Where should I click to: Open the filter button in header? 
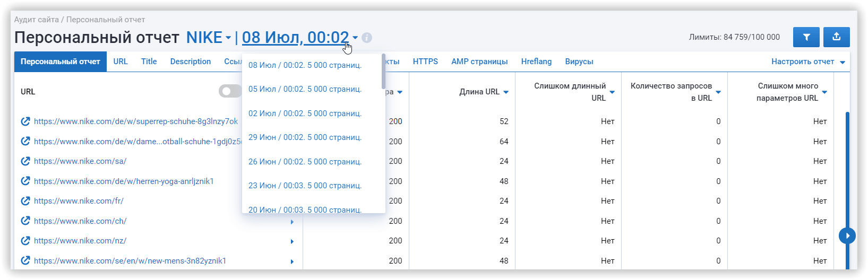[x=806, y=37]
